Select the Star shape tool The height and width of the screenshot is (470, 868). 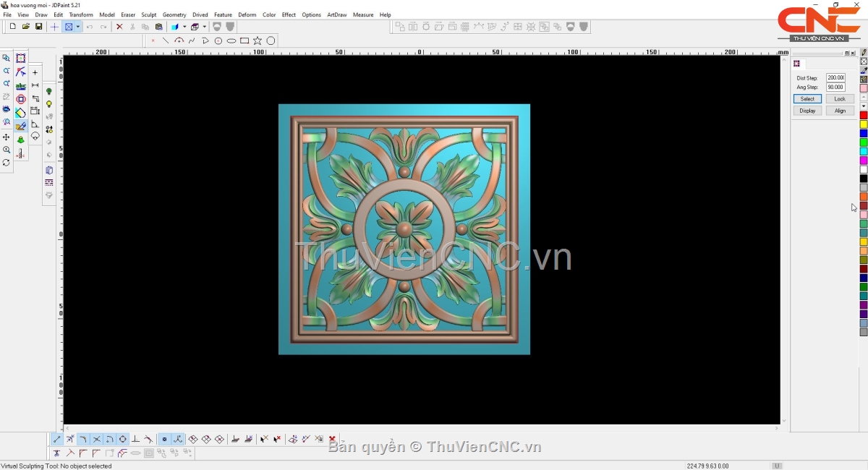click(258, 41)
